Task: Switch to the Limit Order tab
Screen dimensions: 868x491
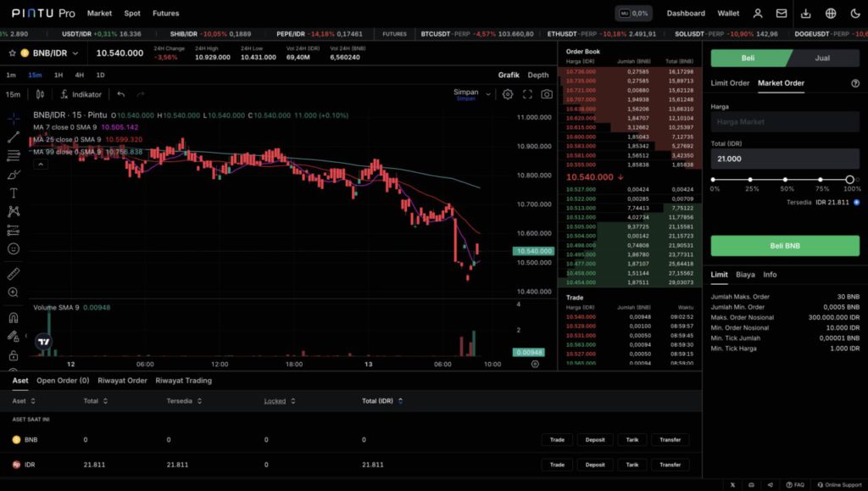Action: [730, 83]
